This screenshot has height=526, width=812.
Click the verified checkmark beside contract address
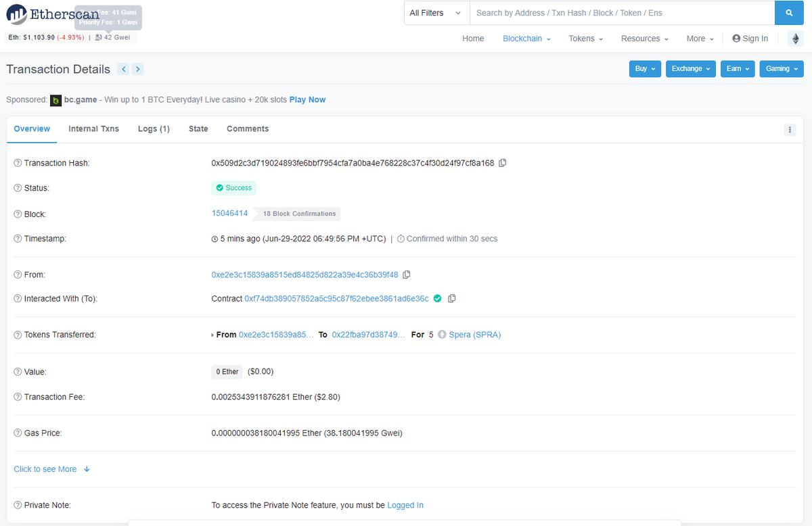[x=437, y=298]
